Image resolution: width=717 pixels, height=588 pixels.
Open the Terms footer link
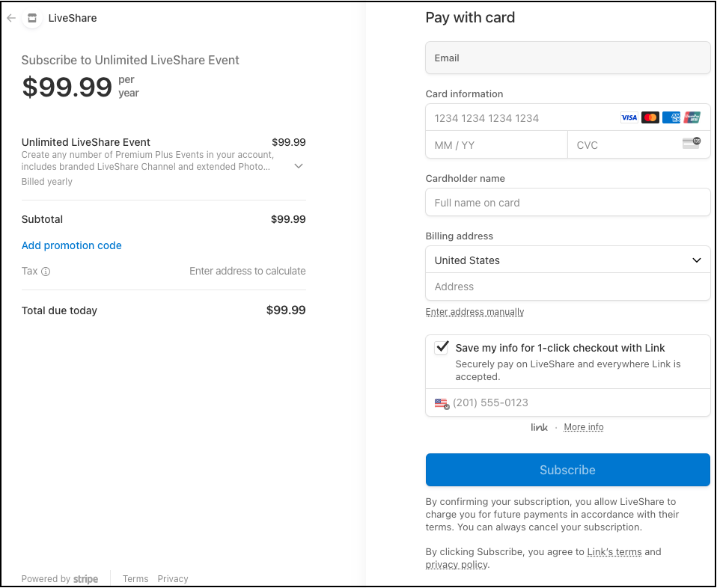[135, 579]
